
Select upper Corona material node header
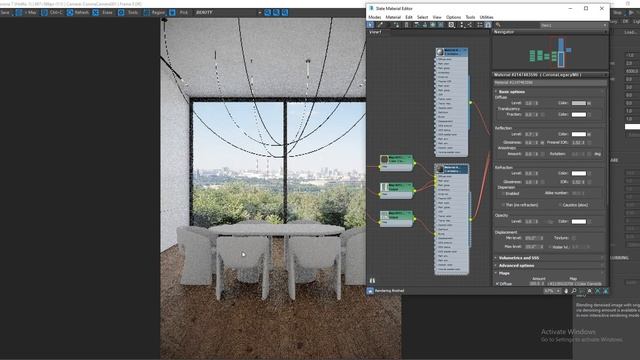tap(451, 52)
